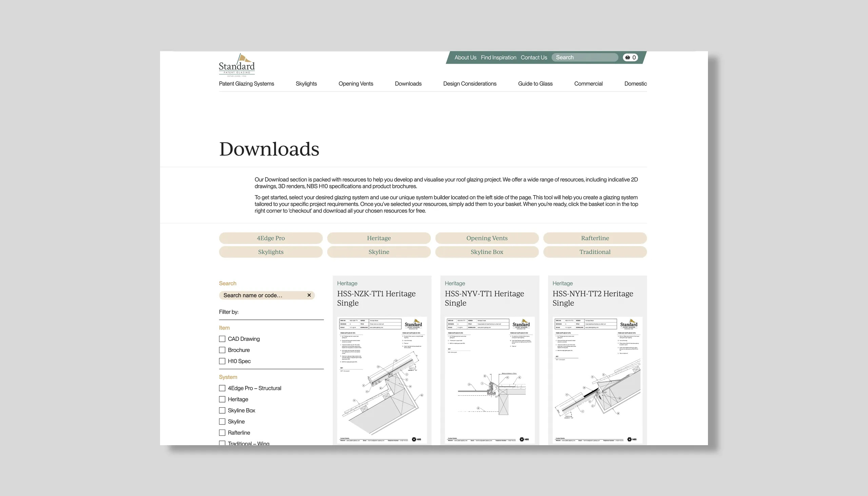Screen dimensions: 868x496
Task: Check the H10 Spec filter
Action: click(222, 361)
